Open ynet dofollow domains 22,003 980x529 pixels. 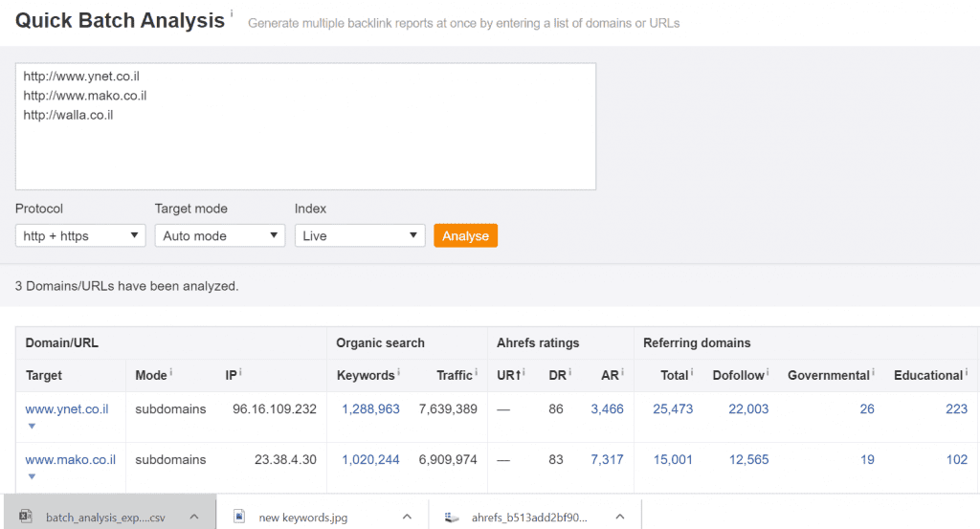pyautogui.click(x=748, y=409)
